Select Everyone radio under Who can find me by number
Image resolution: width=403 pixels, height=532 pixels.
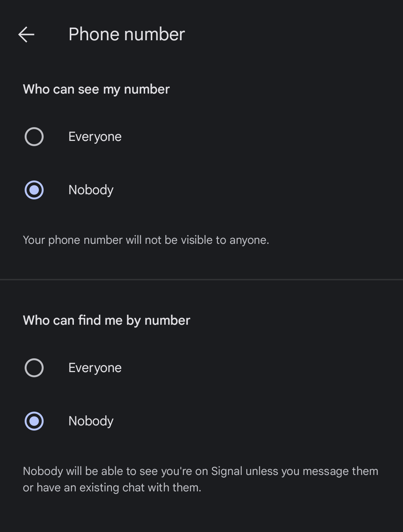click(x=34, y=368)
